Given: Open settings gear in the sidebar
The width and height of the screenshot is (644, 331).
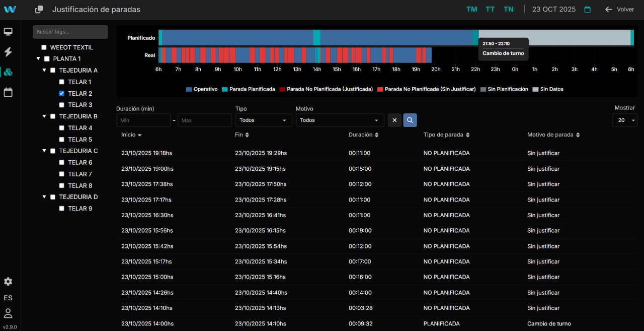Looking at the screenshot, I should click(8, 282).
